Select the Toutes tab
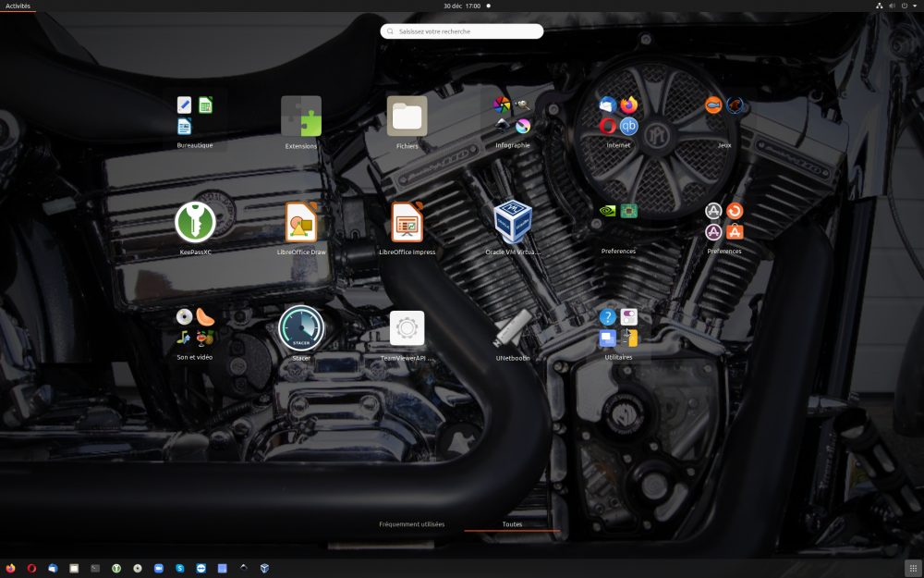924x578 pixels. tap(512, 524)
